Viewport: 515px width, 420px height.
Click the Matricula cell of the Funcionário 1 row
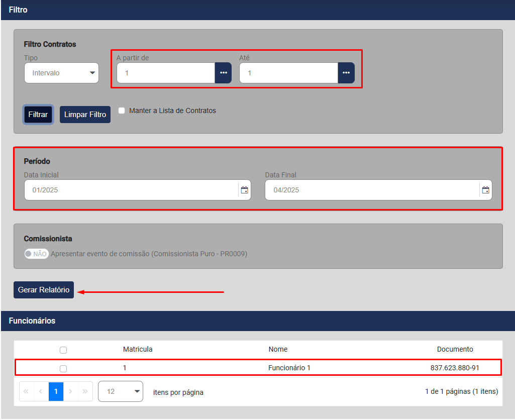pos(125,368)
